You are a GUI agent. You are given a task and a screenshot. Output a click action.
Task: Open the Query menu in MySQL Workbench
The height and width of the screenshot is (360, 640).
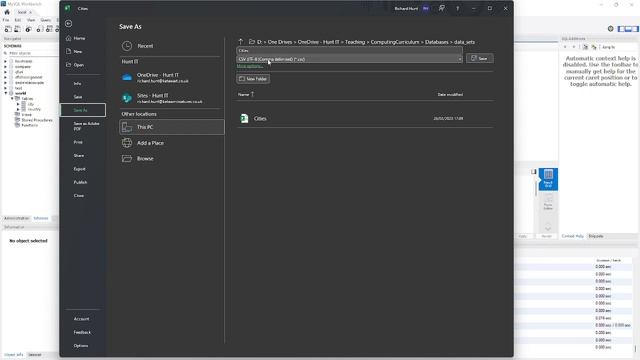click(45, 20)
